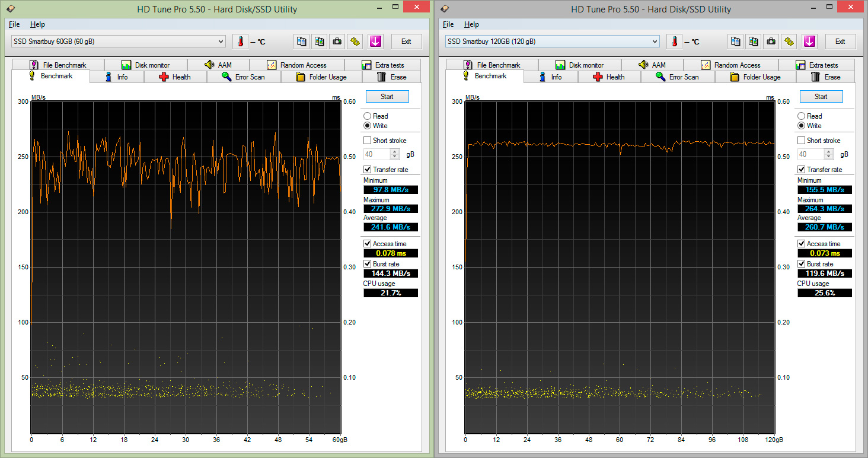Click the short stroke gB field in the 60GB window
This screenshot has width=868, height=458.
[376, 154]
